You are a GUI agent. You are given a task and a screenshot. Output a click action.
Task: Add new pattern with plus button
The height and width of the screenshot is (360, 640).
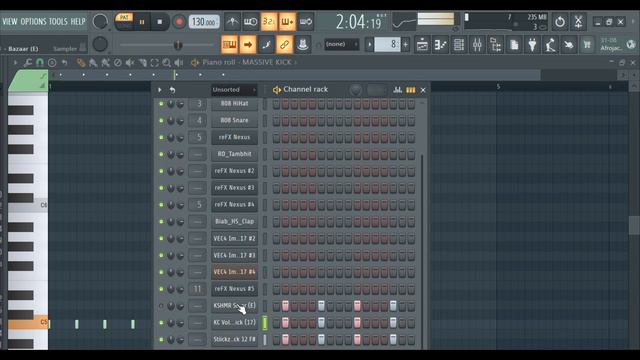coord(405,44)
